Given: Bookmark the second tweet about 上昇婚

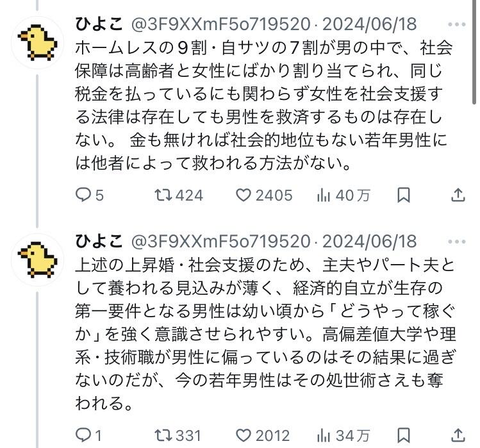Looking at the screenshot, I should 403,436.
